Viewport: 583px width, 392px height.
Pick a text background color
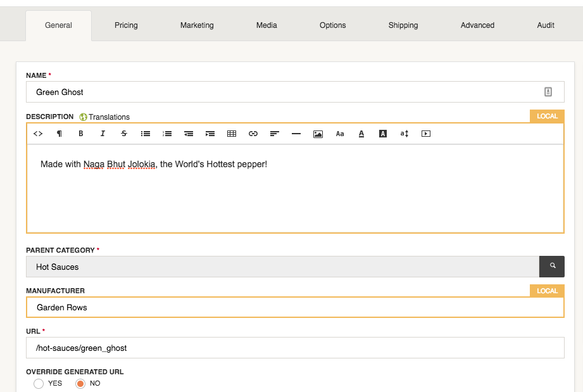pyautogui.click(x=383, y=134)
